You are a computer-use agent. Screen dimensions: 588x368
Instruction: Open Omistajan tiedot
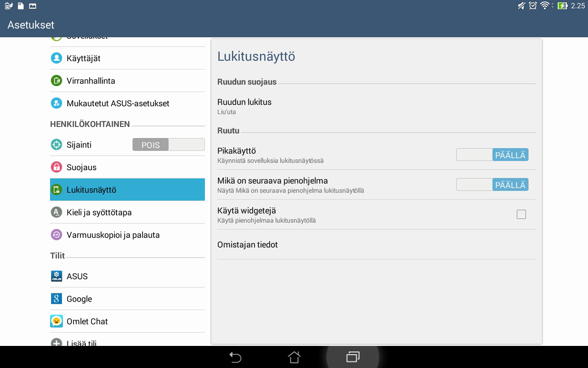click(x=376, y=245)
